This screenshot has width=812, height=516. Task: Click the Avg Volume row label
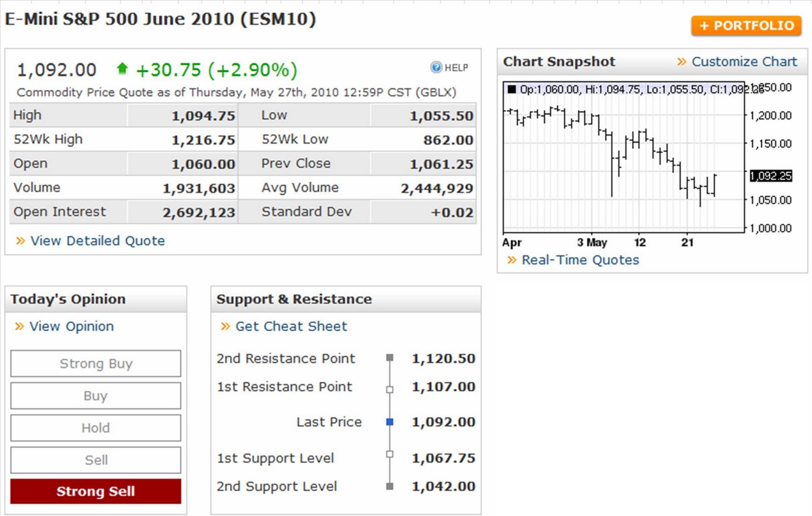point(300,188)
